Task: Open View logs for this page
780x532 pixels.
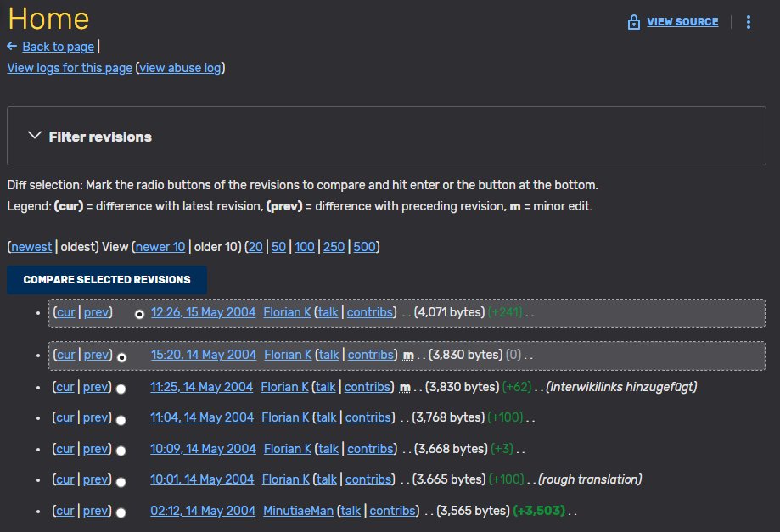Action: pyautogui.click(x=70, y=68)
